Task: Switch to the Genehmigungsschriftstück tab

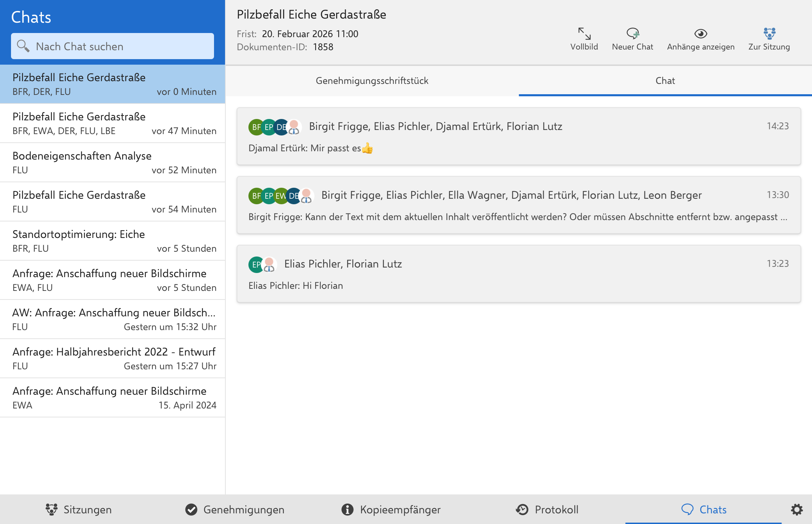Action: coord(372,81)
